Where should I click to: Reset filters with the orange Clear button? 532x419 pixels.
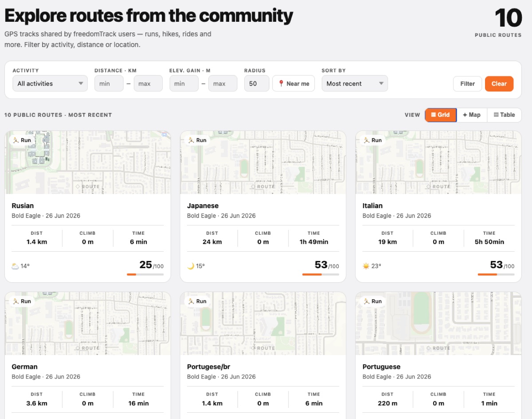coord(499,83)
